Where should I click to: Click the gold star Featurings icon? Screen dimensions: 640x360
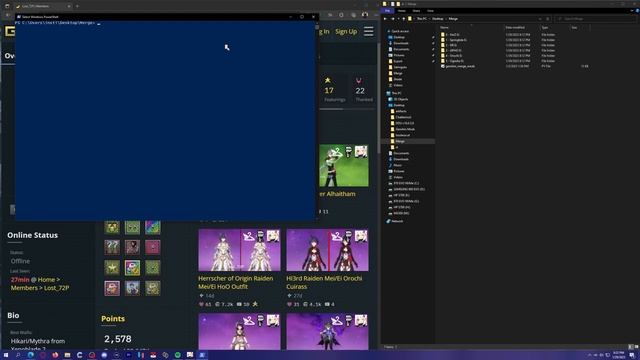pyautogui.click(x=328, y=80)
